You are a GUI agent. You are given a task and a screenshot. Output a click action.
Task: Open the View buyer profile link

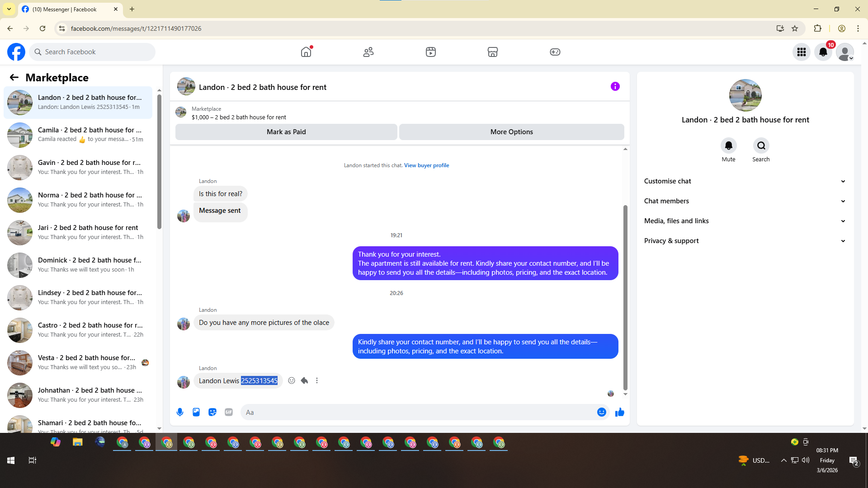[x=426, y=165]
